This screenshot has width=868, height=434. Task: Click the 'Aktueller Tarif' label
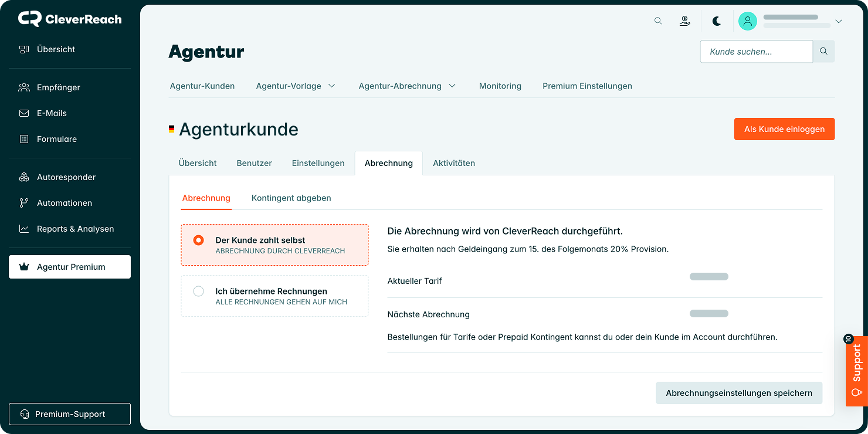pos(415,281)
